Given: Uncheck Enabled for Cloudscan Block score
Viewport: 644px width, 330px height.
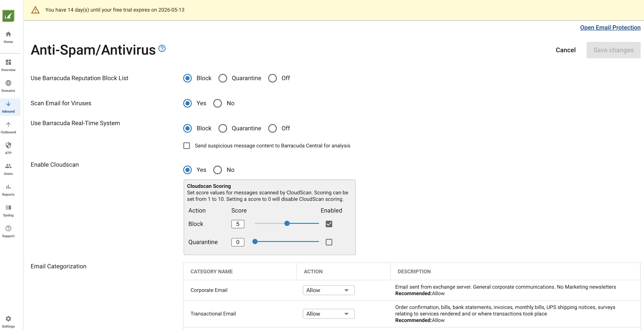Looking at the screenshot, I should pos(329,224).
